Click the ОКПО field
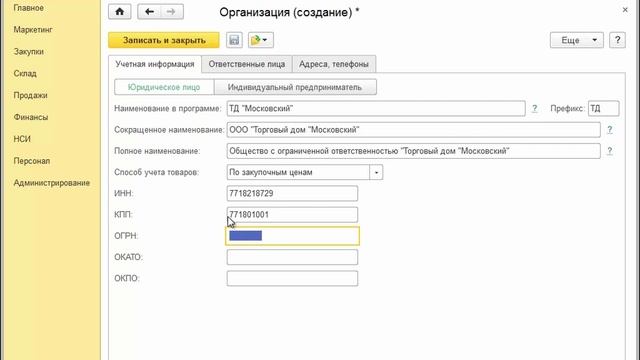 [x=292, y=278]
